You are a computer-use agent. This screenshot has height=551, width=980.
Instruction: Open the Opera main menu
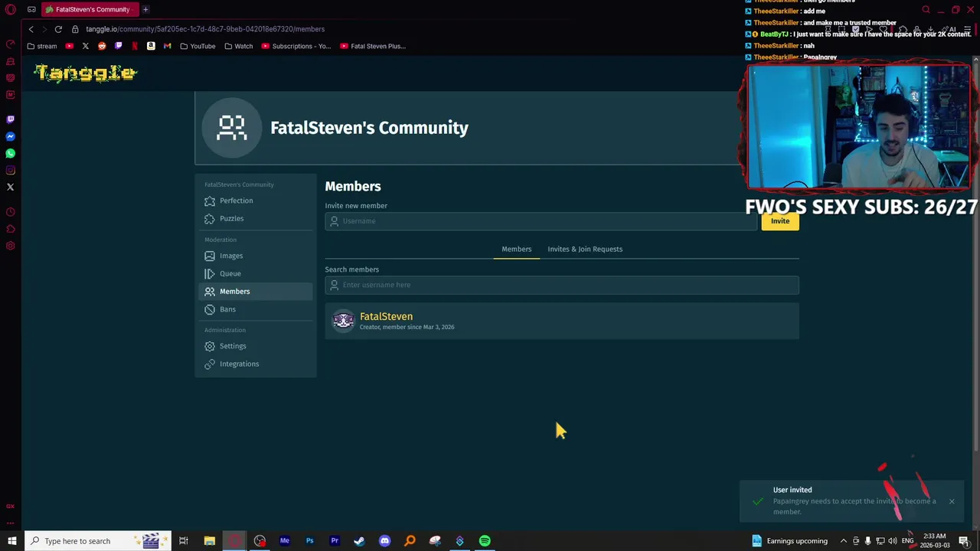(x=11, y=10)
